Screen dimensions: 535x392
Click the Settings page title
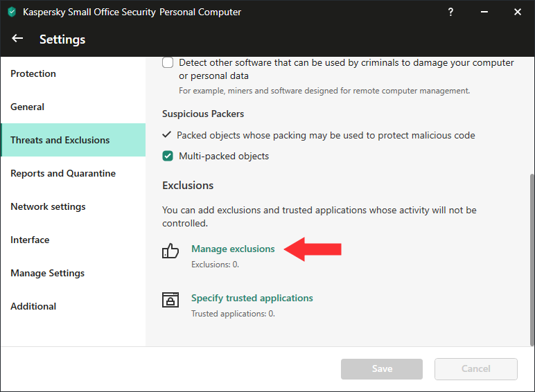click(x=62, y=39)
